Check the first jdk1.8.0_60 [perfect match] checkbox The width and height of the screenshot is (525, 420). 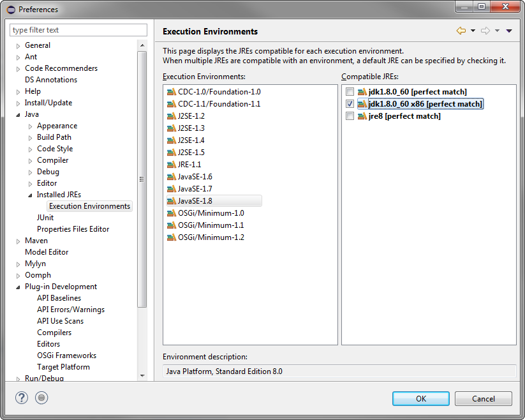(x=350, y=91)
